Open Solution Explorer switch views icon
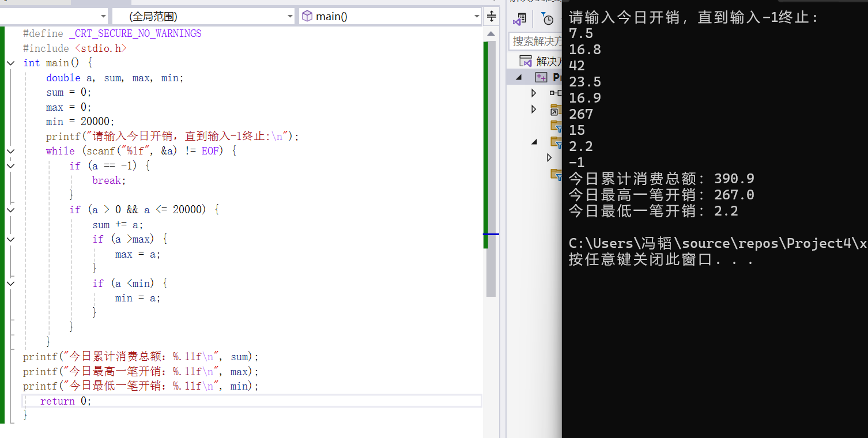Viewport: 868px width, 438px height. (x=520, y=20)
